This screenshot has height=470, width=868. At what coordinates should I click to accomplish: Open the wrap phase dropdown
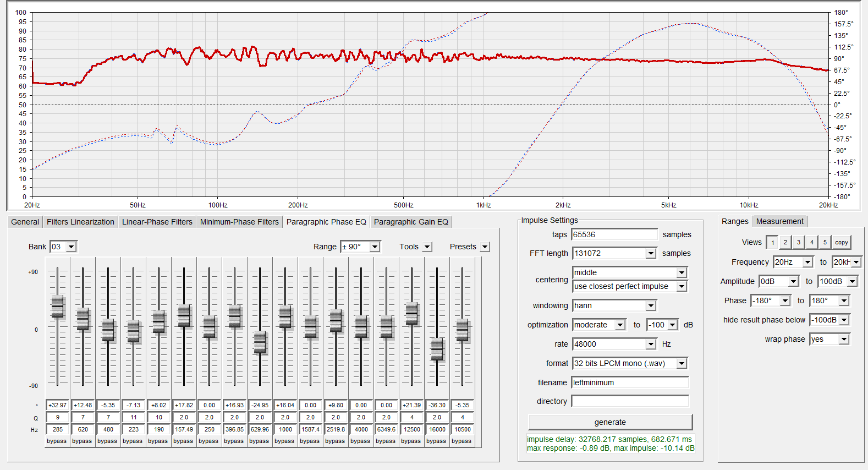pos(844,339)
